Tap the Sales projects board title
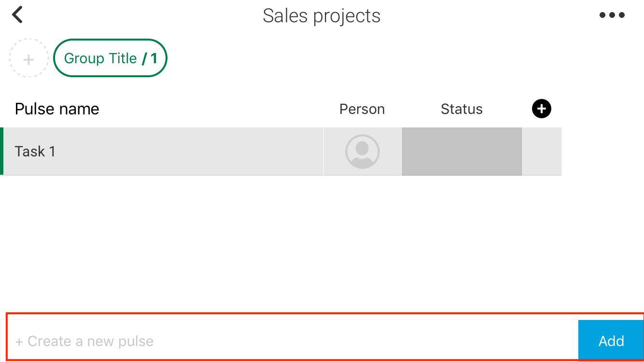Viewport: 644px width, 362px height. [x=322, y=15]
